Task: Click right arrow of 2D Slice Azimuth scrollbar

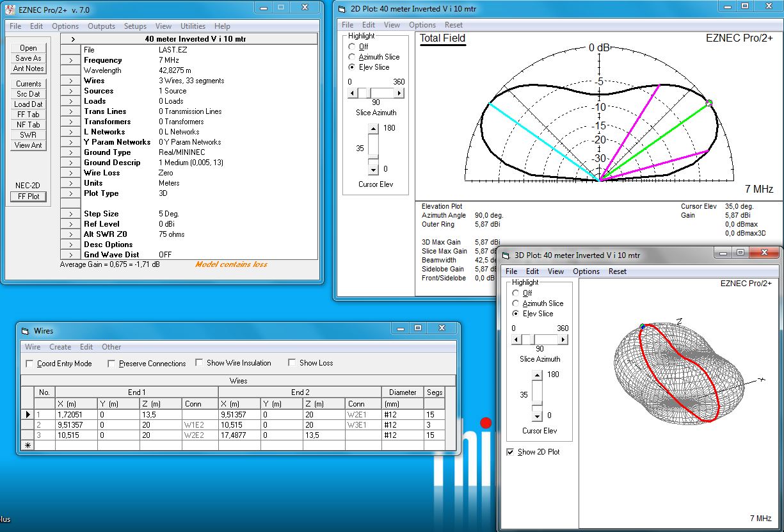Action: point(399,93)
